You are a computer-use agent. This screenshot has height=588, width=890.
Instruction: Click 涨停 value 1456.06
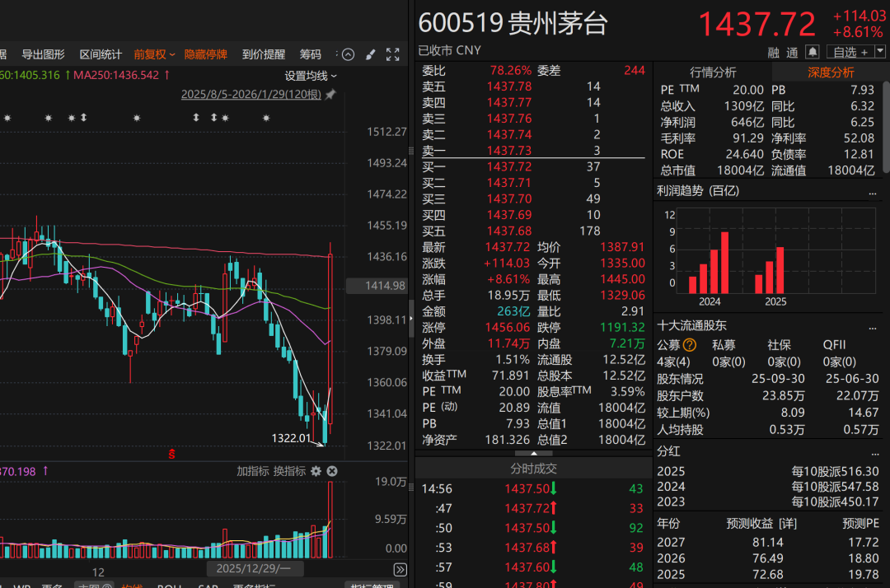tap(508, 328)
